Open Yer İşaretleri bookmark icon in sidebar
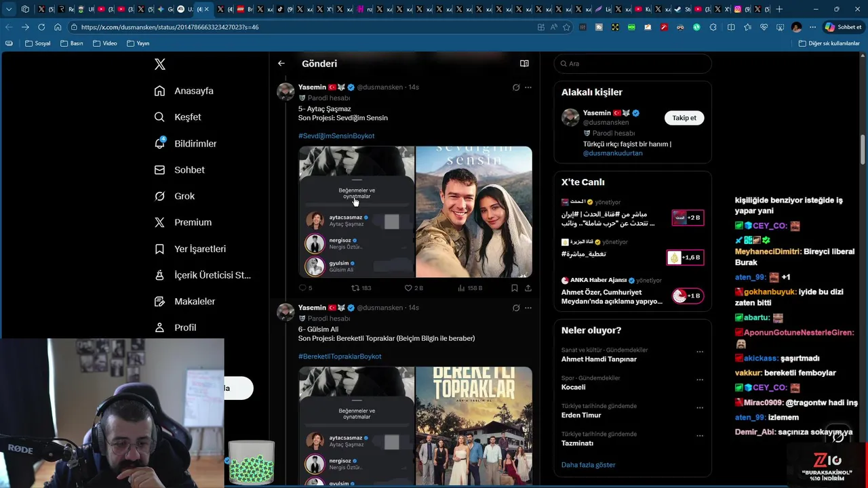Image resolution: width=868 pixels, height=488 pixels. click(x=159, y=249)
